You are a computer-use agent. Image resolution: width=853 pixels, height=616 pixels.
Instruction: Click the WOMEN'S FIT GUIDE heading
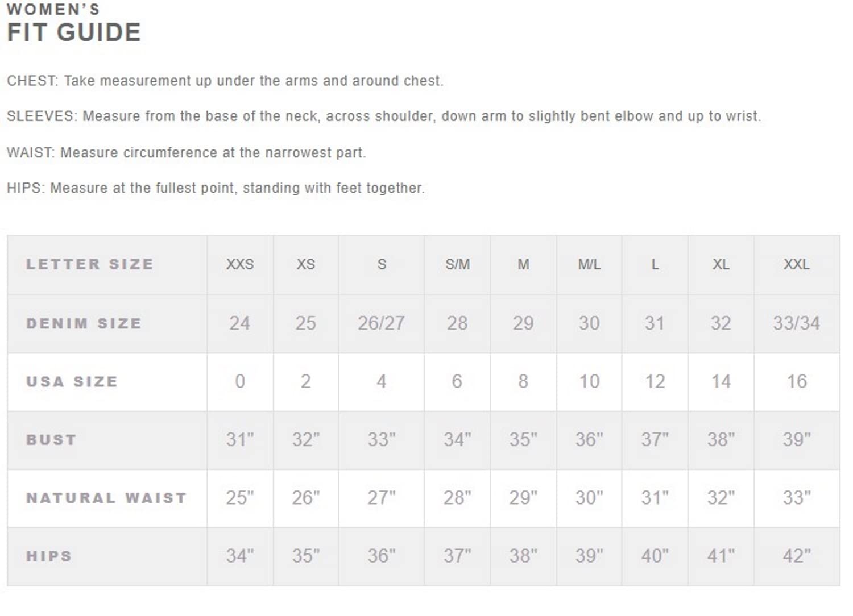(73, 24)
